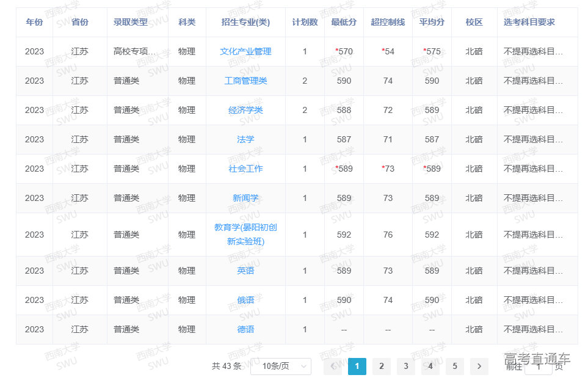588x383 pixels.
Task: Click the previous page arrow
Action: click(x=333, y=366)
